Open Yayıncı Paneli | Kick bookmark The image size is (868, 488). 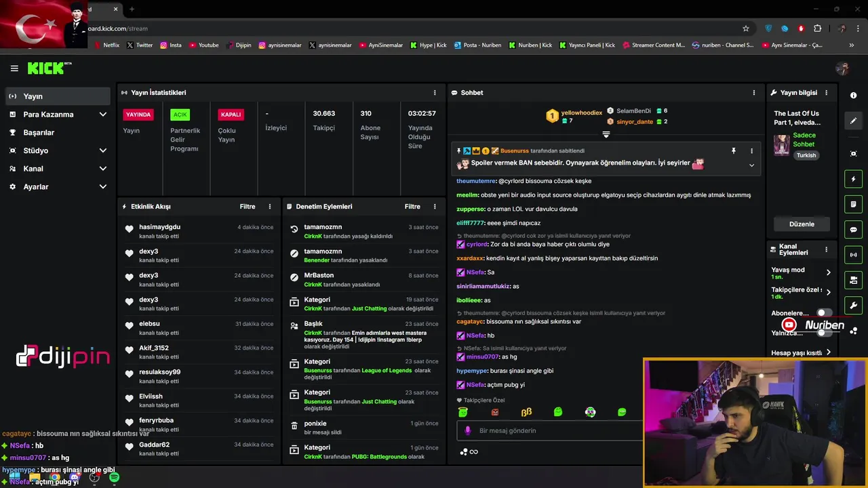click(587, 45)
